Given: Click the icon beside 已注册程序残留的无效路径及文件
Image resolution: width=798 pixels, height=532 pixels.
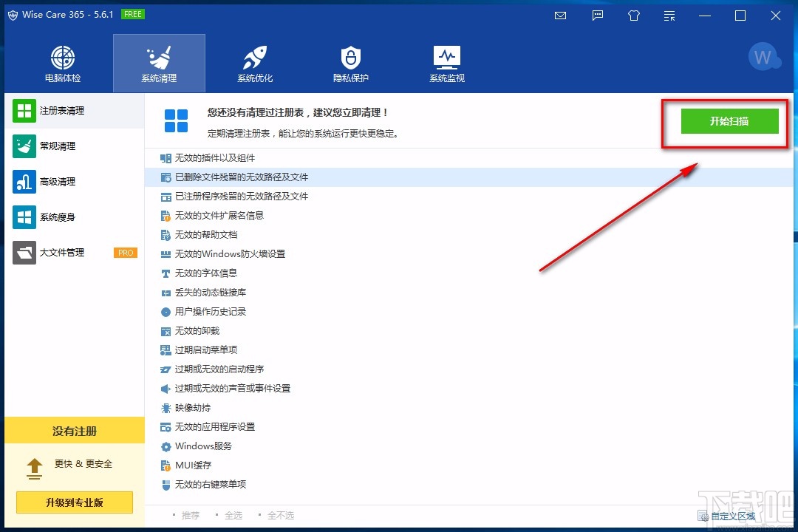Looking at the screenshot, I should point(166,197).
